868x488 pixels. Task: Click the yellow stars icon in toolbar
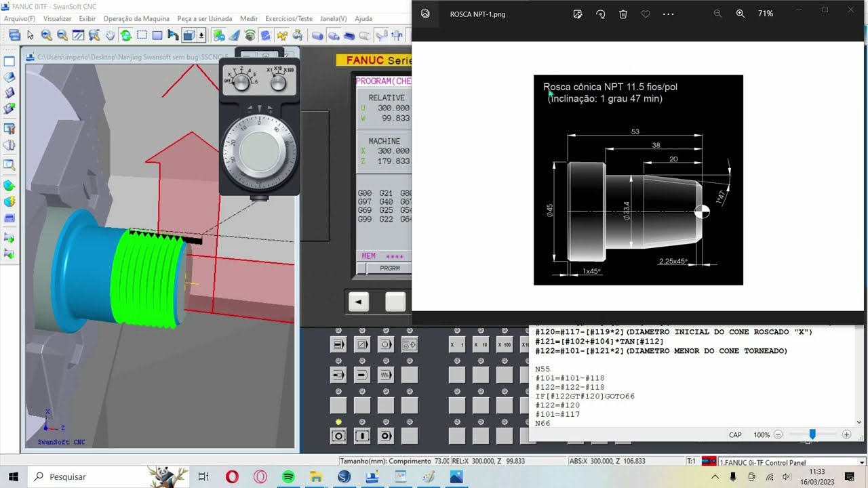tap(282, 35)
